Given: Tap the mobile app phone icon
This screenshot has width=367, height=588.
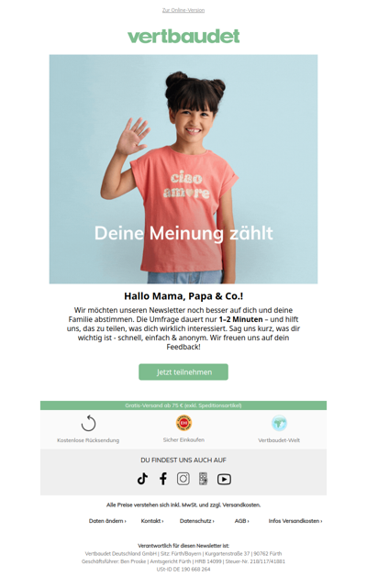Looking at the screenshot, I should pos(203,479).
